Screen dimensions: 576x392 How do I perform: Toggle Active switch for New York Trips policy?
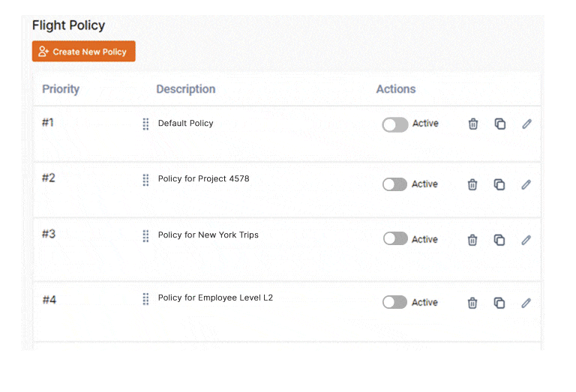(395, 238)
